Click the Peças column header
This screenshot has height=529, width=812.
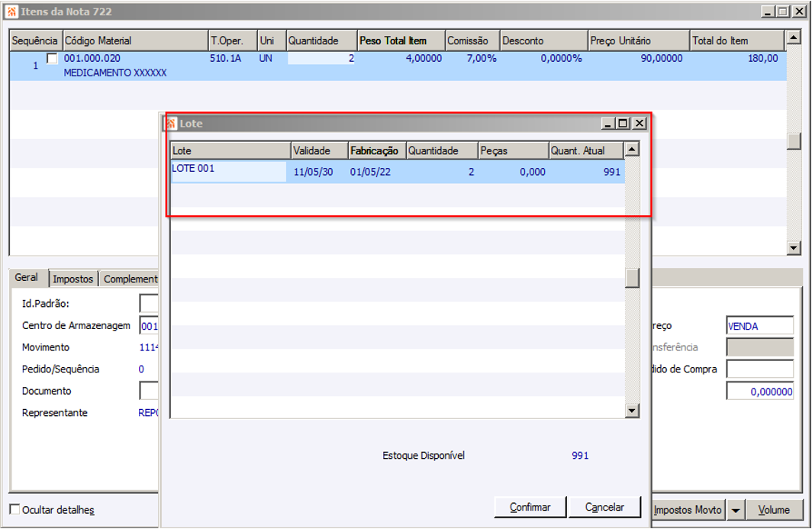(x=513, y=151)
